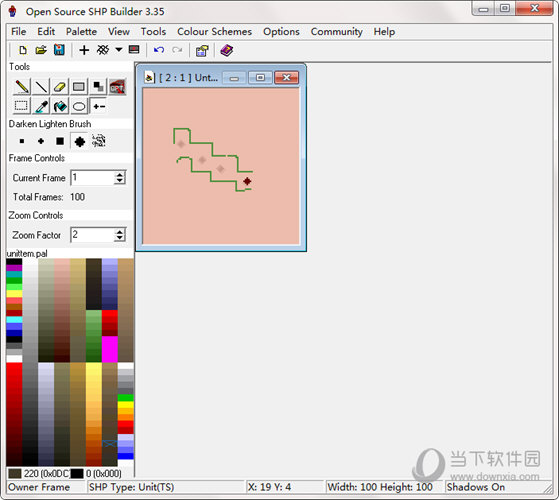The image size is (559, 500).
Task: Select the two overlapping squares tool
Action: coord(98,87)
